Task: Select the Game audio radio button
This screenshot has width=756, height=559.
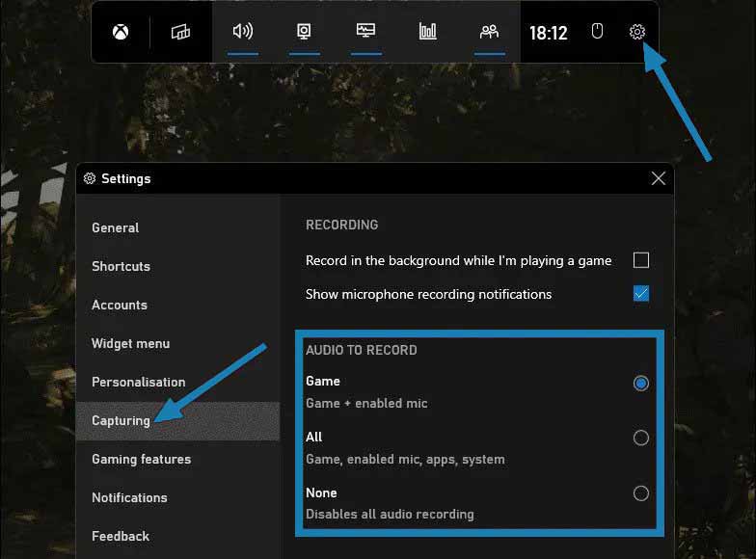Action: [x=641, y=384]
